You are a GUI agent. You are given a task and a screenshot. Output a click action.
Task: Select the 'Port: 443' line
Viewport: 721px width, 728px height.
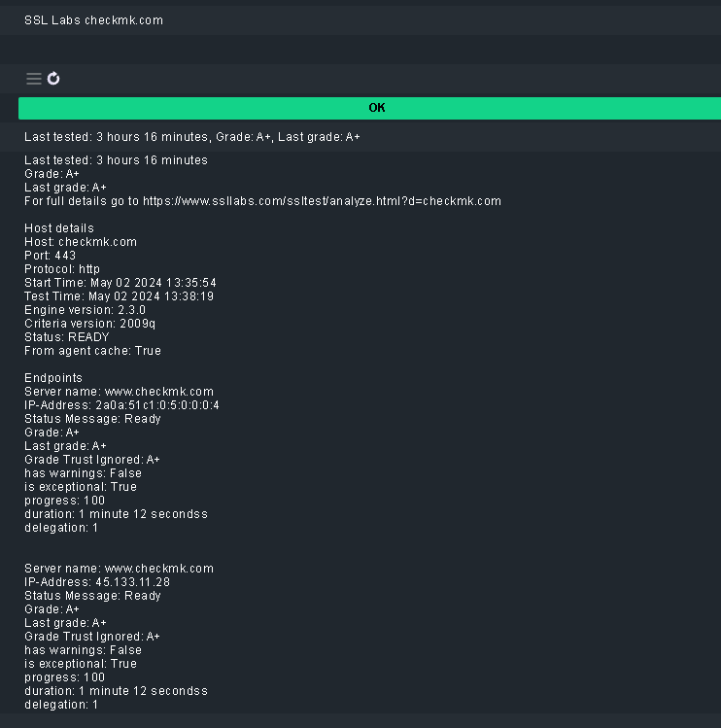tap(51, 256)
